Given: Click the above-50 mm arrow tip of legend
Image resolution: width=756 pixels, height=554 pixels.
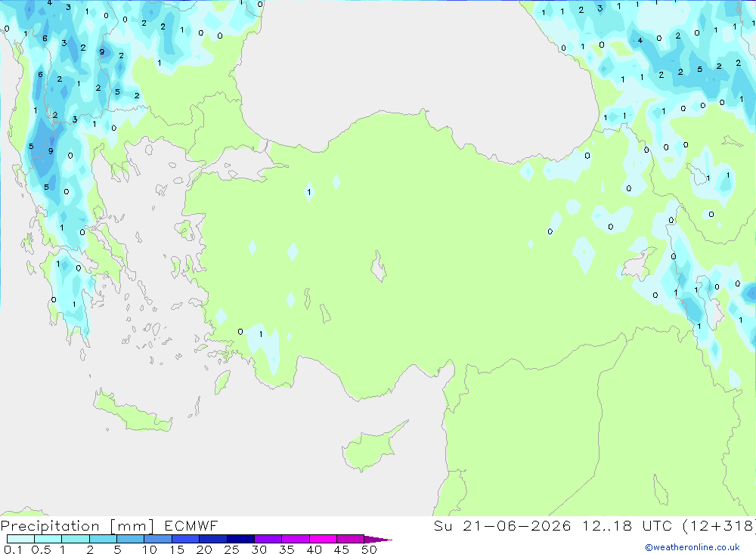Looking at the screenshot, I should (x=378, y=539).
